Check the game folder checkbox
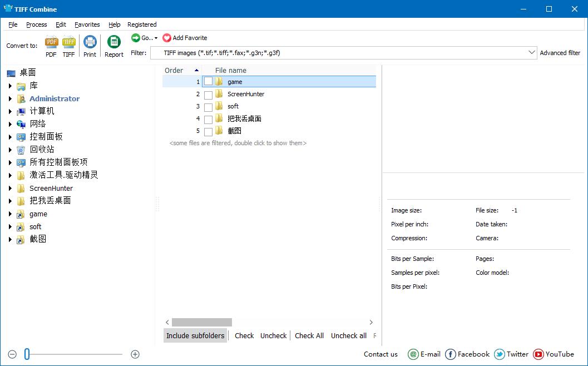Image resolution: width=588 pixels, height=366 pixels. click(x=208, y=81)
